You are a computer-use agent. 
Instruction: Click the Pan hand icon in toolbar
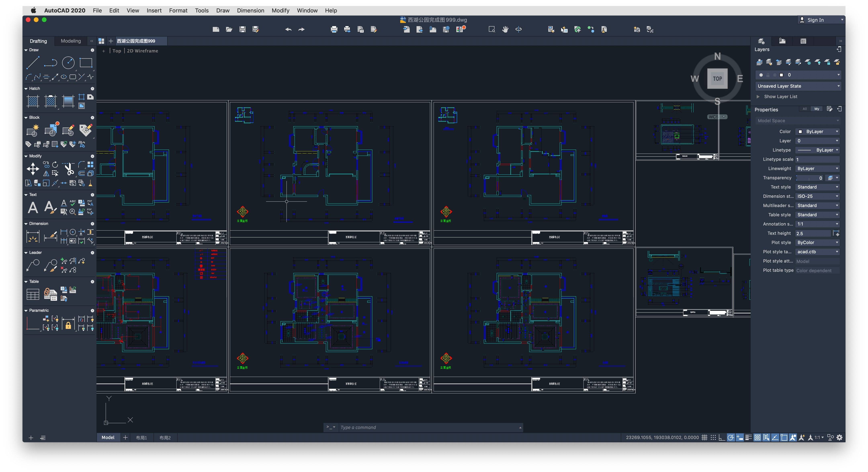click(505, 30)
